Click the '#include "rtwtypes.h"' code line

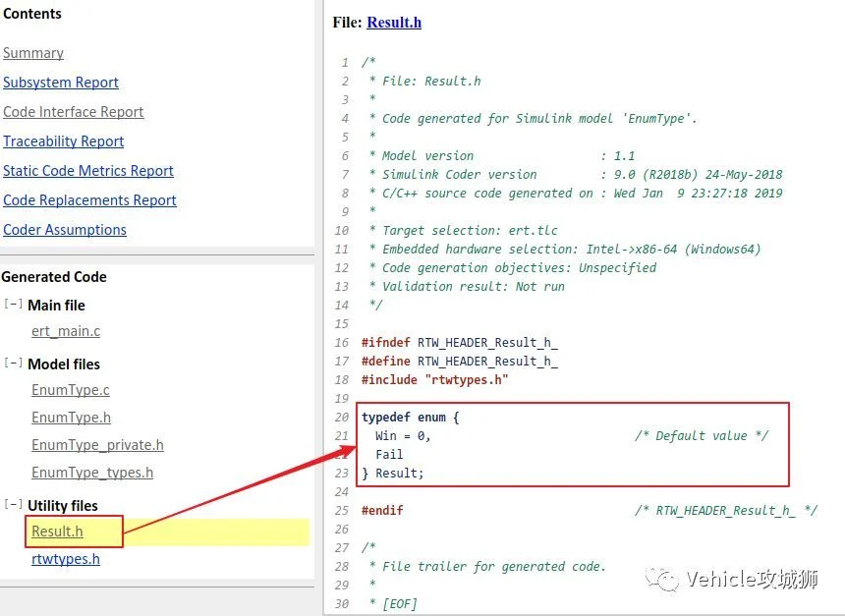(434, 380)
